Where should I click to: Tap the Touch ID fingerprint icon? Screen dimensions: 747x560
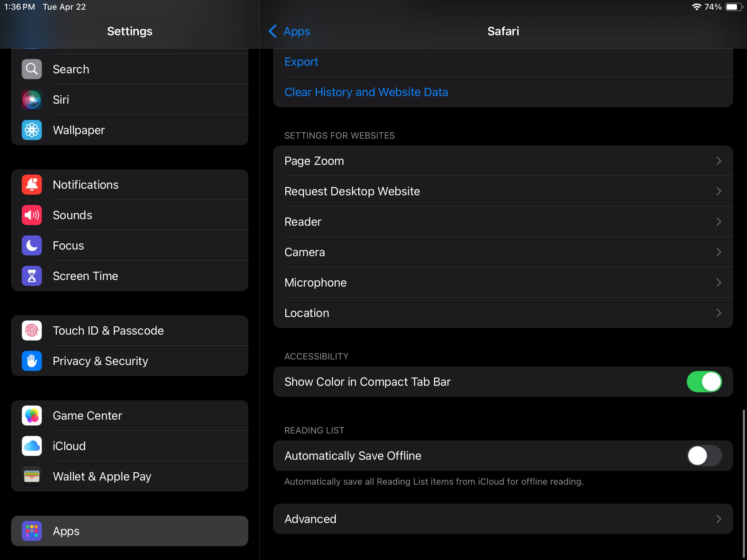32,330
